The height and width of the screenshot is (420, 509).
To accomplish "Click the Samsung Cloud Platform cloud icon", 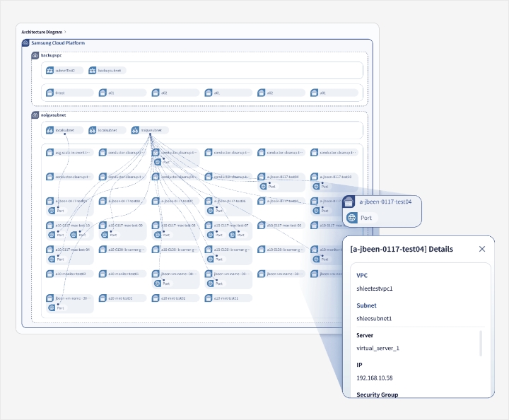I will point(26,43).
